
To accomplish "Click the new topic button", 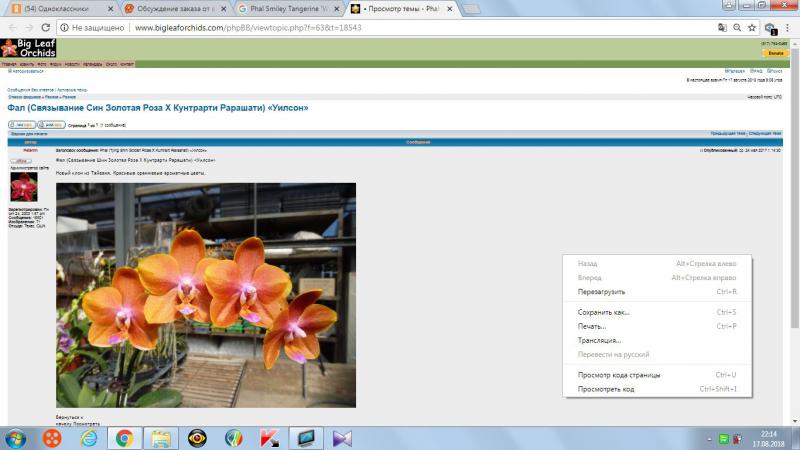I will pyautogui.click(x=20, y=125).
